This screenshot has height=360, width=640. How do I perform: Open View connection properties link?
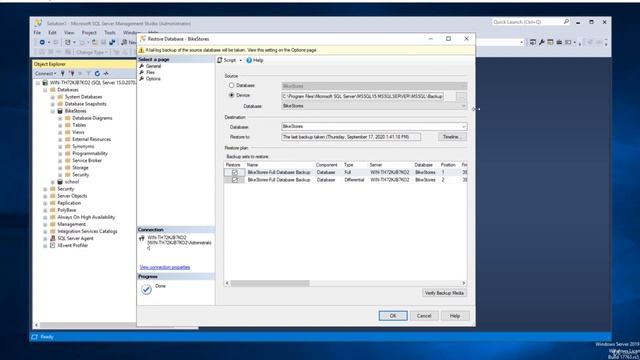165,267
